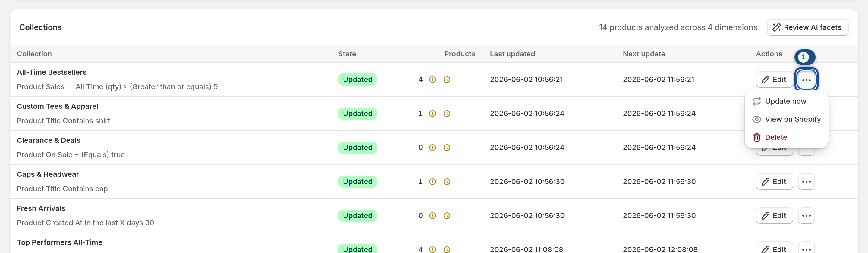Edit the Fresh Arrivals collection

[x=774, y=216]
